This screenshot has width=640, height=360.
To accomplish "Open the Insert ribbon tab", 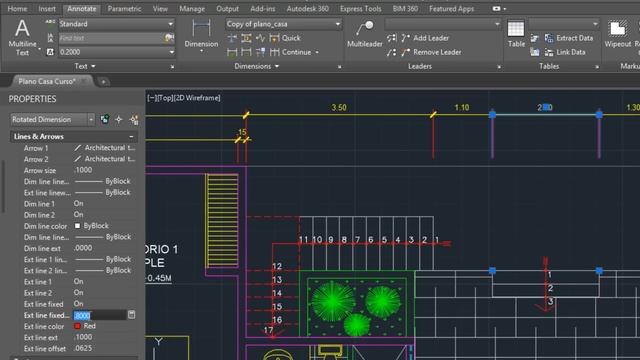I will (47, 9).
